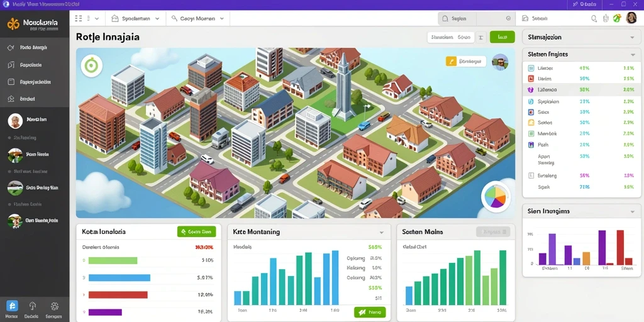Open the Kate Montaning chart dropdown arrow

click(x=382, y=233)
